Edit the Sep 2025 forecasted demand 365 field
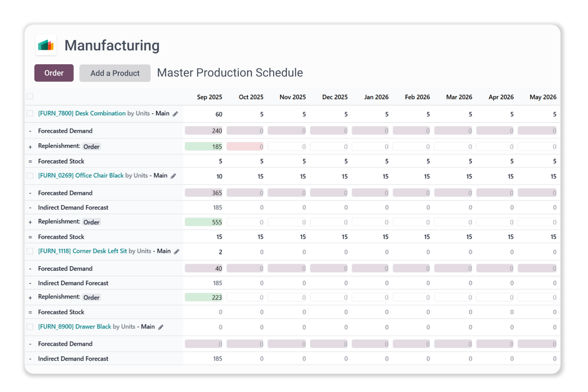The height and width of the screenshot is (392, 588). coord(204,193)
